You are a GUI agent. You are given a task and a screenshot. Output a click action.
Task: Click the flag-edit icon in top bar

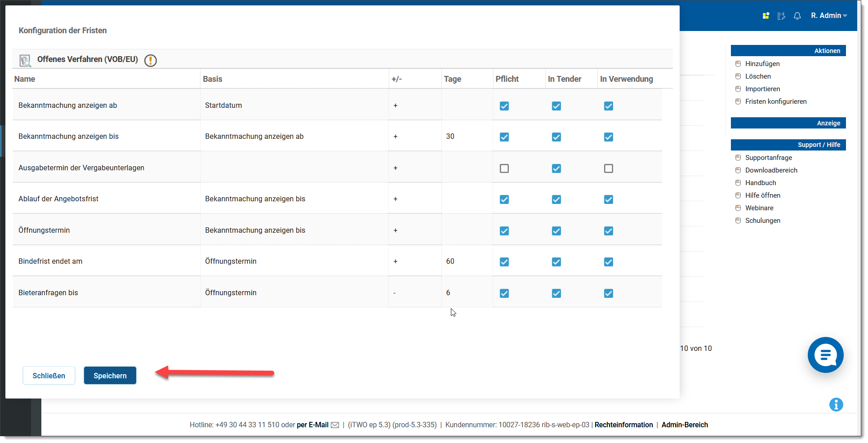[x=781, y=16]
